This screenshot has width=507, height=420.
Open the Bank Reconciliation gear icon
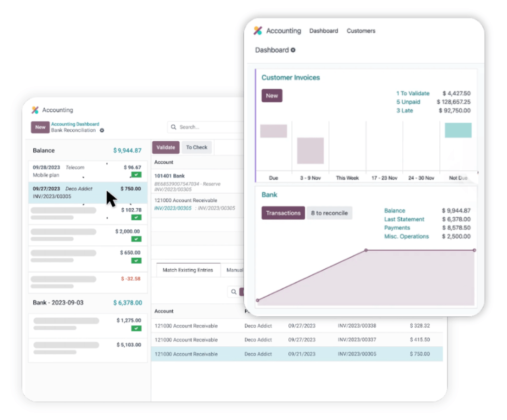102,130
